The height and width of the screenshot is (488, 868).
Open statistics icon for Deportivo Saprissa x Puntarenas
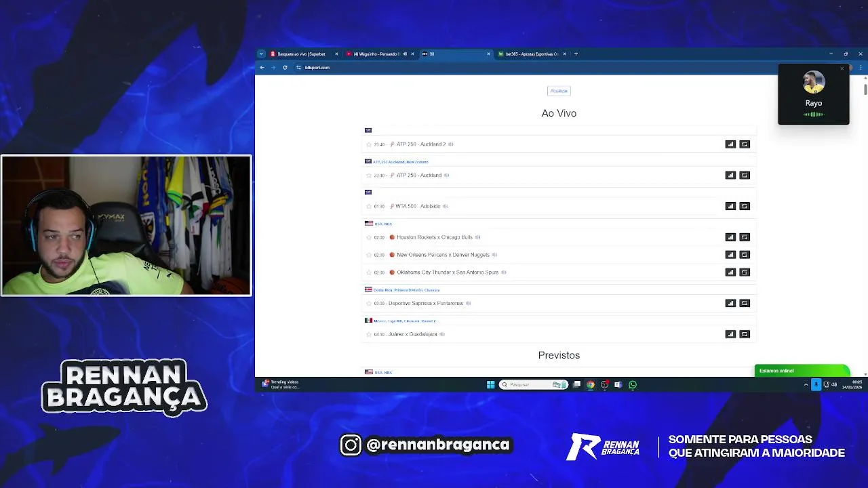pyautogui.click(x=730, y=303)
